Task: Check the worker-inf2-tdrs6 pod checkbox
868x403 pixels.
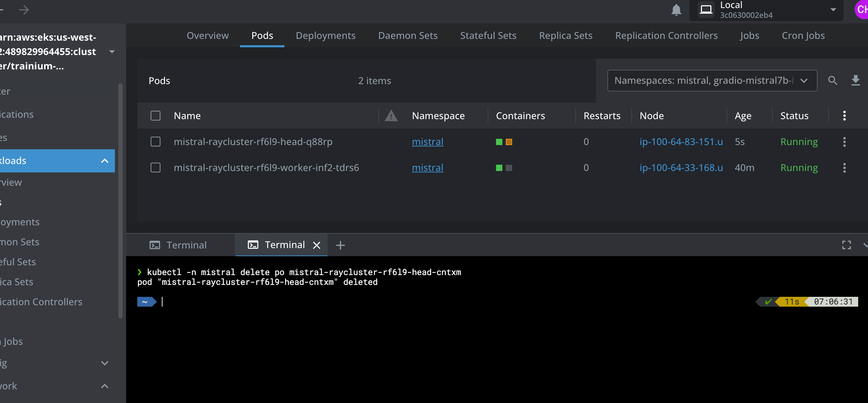Action: [x=156, y=168]
